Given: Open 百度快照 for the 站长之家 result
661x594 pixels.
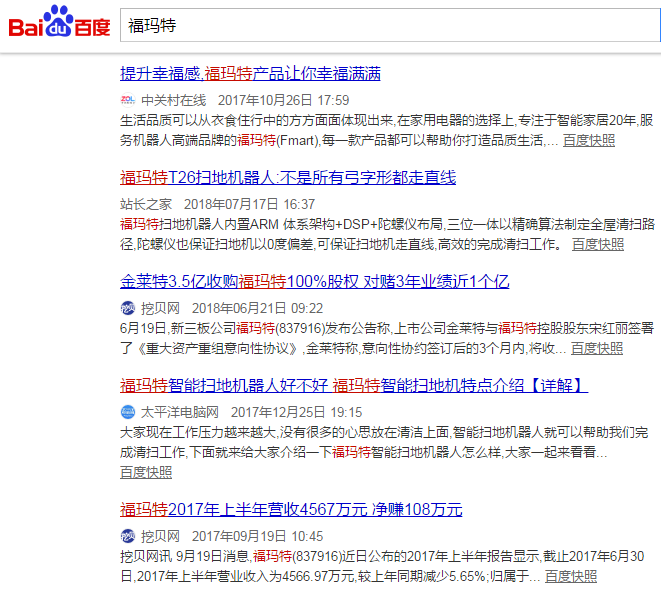Looking at the screenshot, I should 598,245.
